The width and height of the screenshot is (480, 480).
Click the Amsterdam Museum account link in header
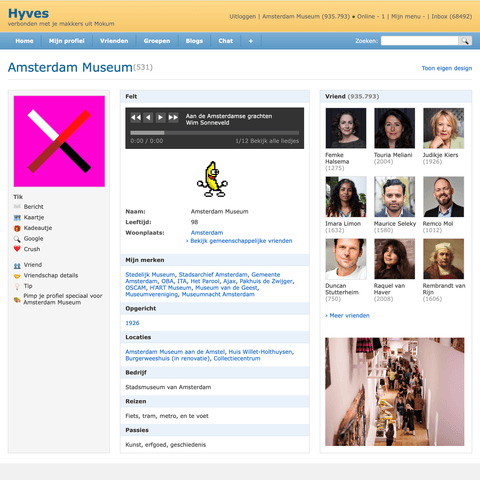306,16
